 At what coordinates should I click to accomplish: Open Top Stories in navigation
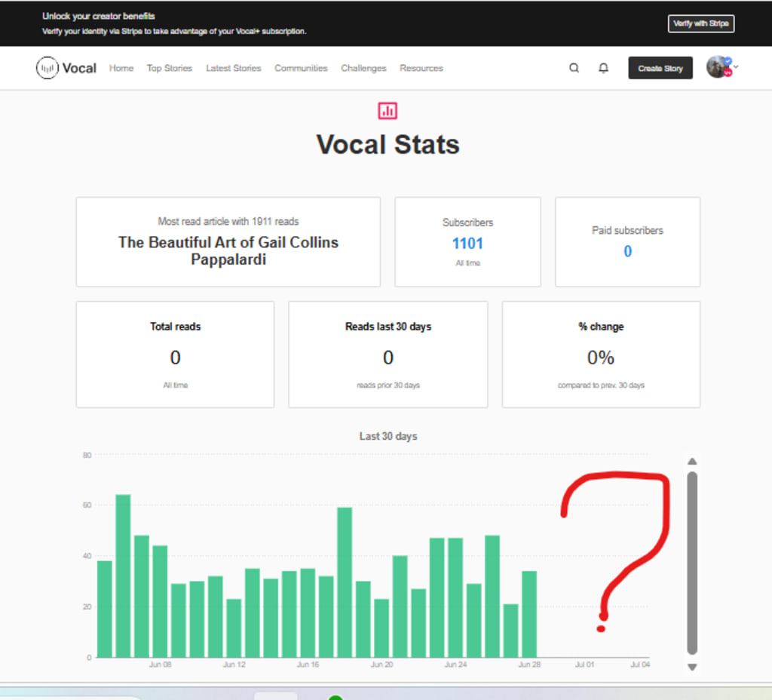170,68
